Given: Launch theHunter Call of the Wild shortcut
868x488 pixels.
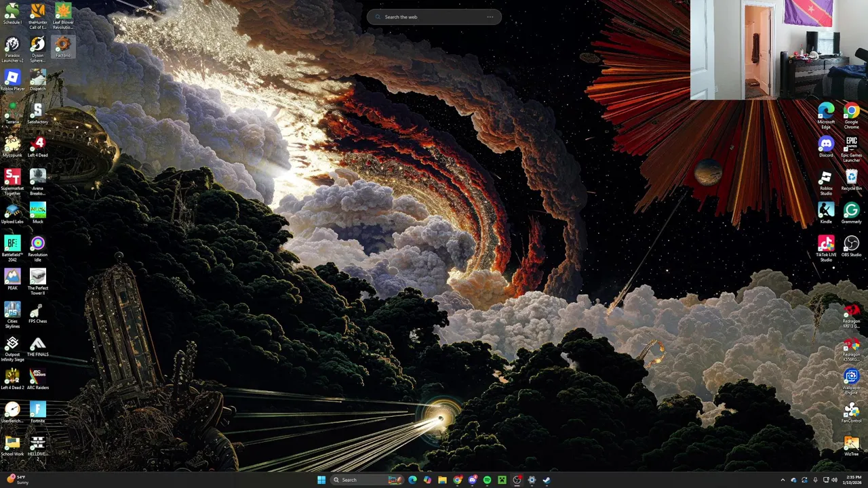Looking at the screenshot, I should 38,15.
